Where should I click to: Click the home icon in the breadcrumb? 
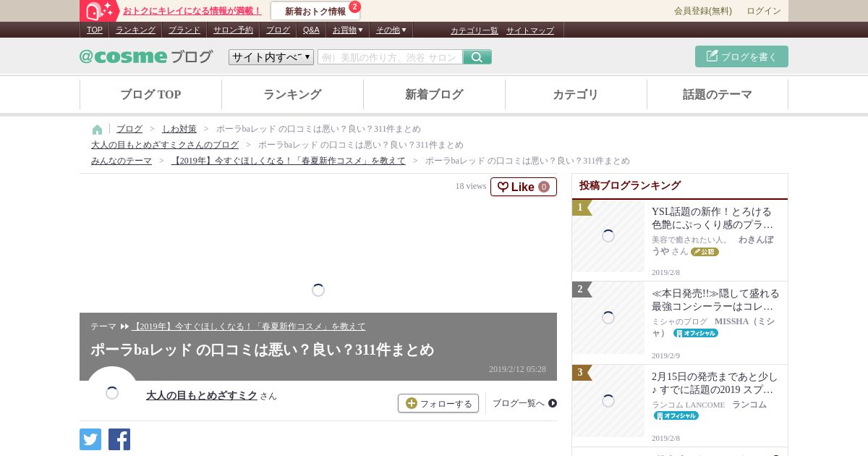point(97,130)
